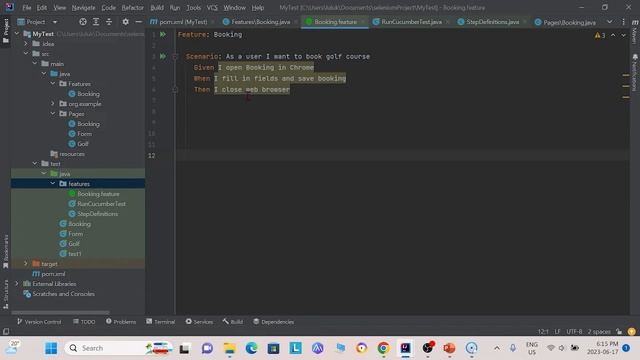Open the VCS menu
The width and height of the screenshot is (640, 360).
[x=212, y=7]
